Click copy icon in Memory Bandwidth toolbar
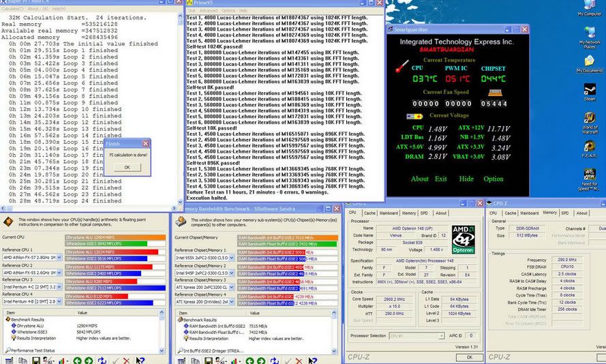Viewport: 606px width, 364px height. click(x=195, y=361)
